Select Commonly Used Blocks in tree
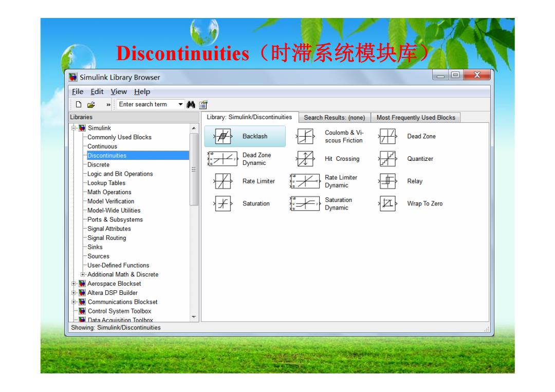This screenshot has width=555, height=392. click(x=119, y=137)
